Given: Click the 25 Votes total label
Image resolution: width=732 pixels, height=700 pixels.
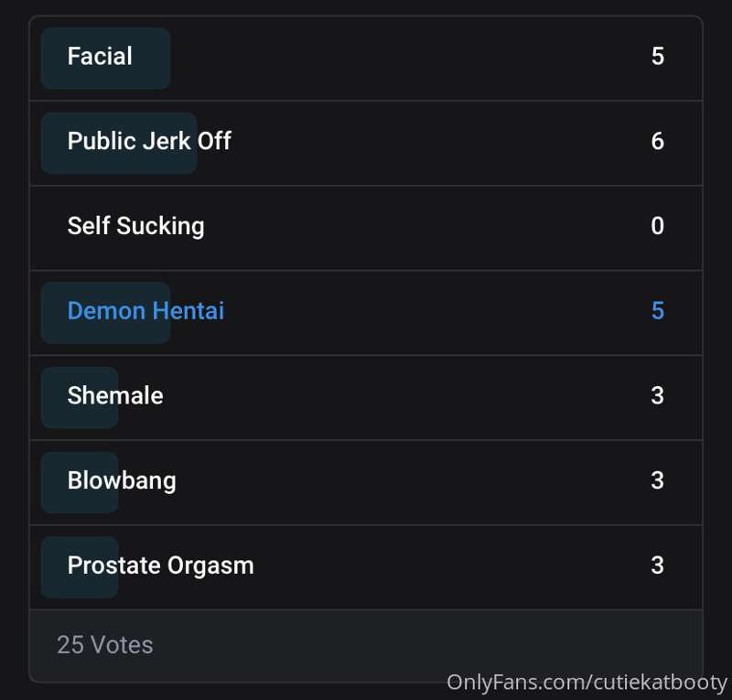Looking at the screenshot, I should click(105, 645).
